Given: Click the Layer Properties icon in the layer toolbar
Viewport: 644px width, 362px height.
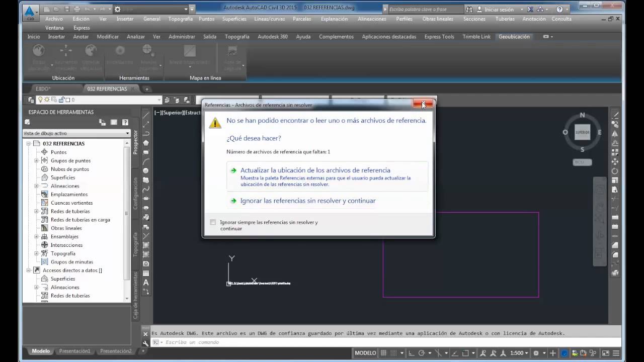Looking at the screenshot, I should 31,100.
